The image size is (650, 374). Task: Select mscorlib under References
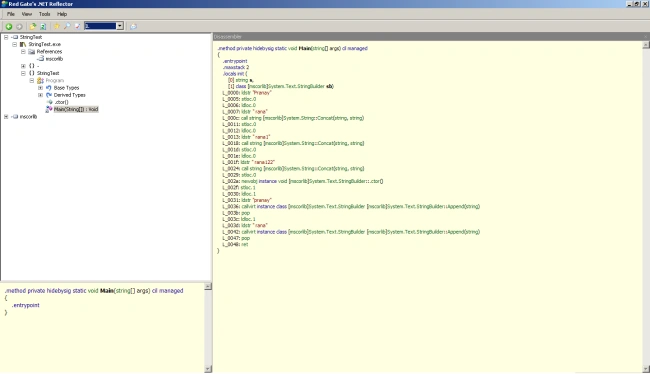click(54, 59)
